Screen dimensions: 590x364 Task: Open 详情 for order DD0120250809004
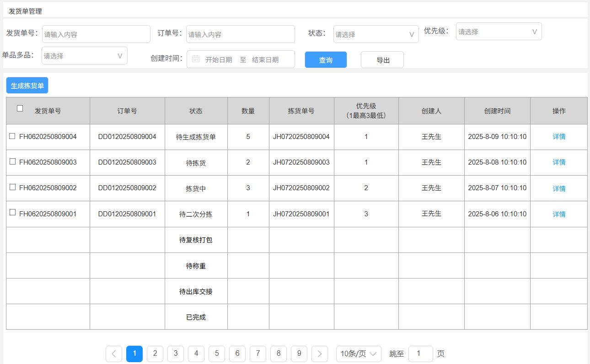tap(559, 136)
